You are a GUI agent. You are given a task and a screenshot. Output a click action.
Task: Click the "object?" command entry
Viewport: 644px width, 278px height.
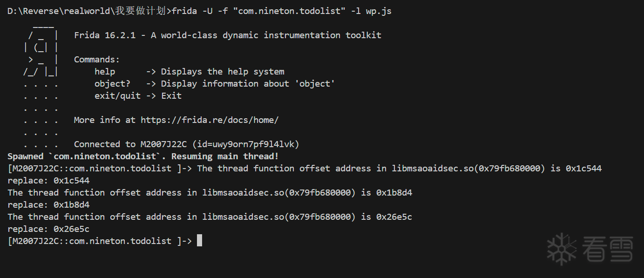point(112,84)
